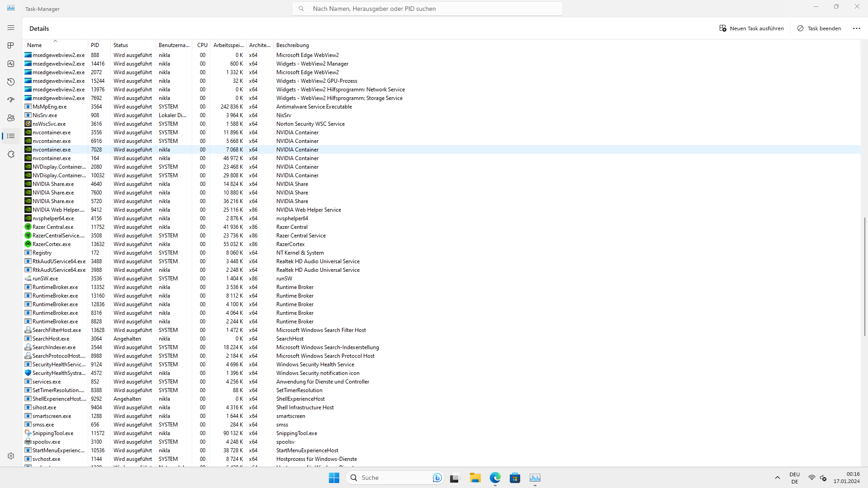Image resolution: width=868 pixels, height=488 pixels.
Task: Open the Startup apps page in sidebar
Action: [11, 100]
